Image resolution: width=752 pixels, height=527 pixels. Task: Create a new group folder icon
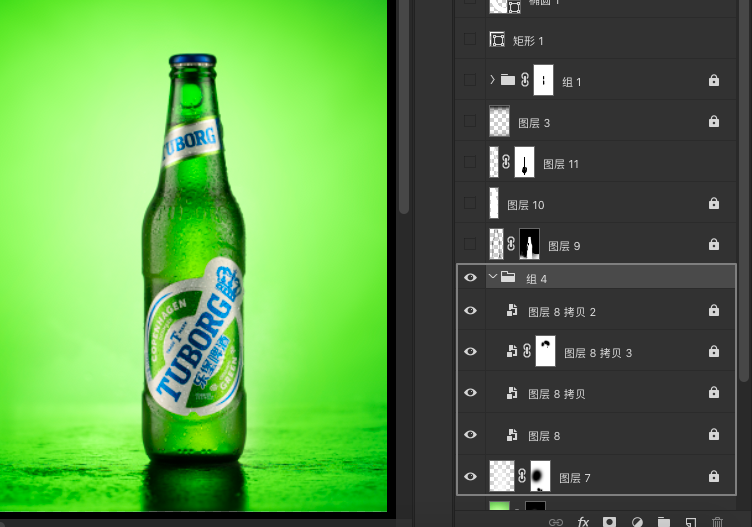click(664, 522)
